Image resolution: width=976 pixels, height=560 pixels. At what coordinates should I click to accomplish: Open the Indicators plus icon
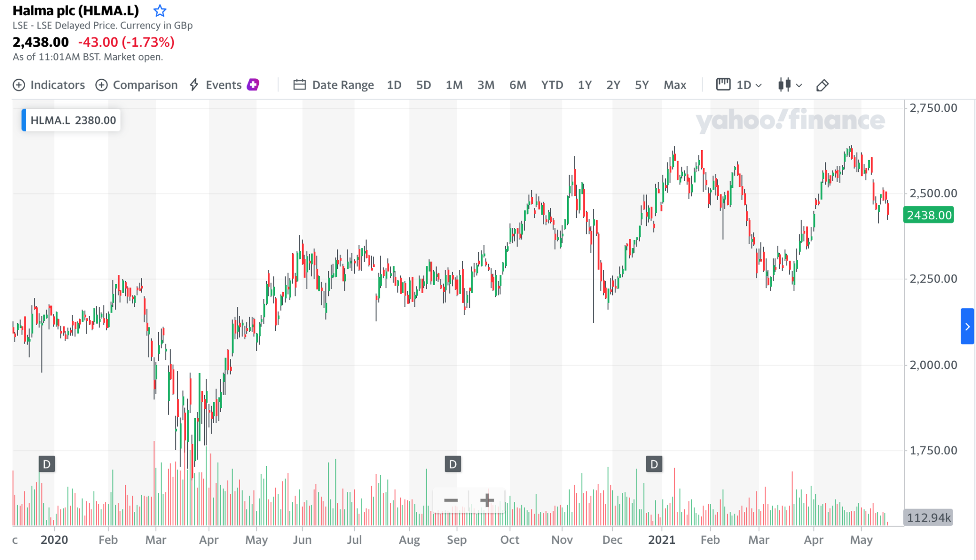point(19,85)
